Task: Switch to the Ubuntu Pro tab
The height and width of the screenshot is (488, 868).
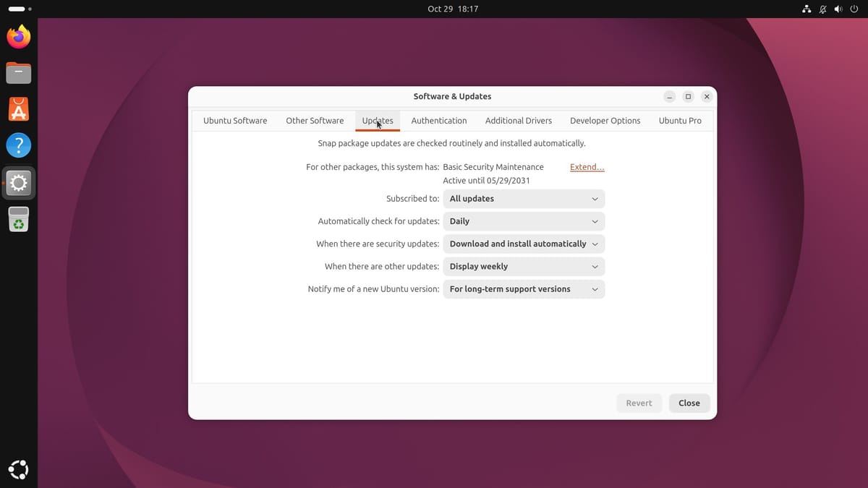Action: coord(680,121)
